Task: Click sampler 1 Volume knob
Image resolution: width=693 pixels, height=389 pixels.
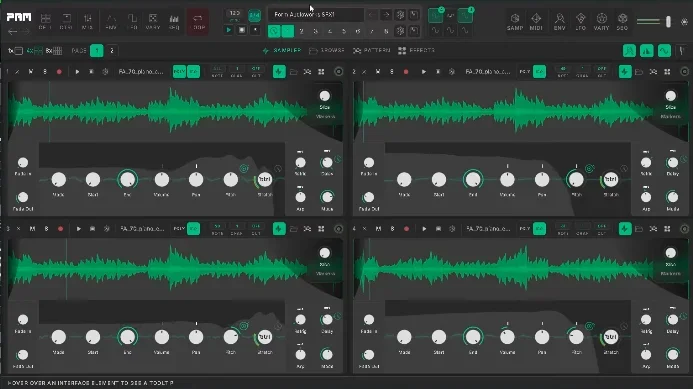Action: (x=162, y=179)
